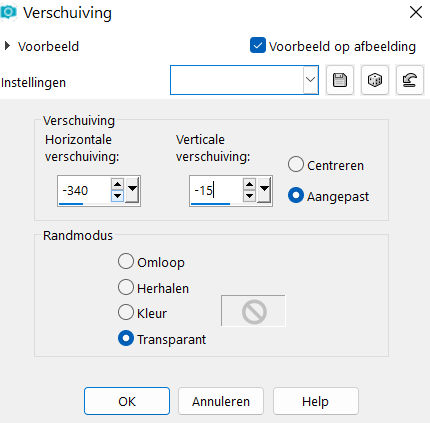The height and width of the screenshot is (423, 430).
Task: Select the Centreren radio button
Action: point(296,164)
